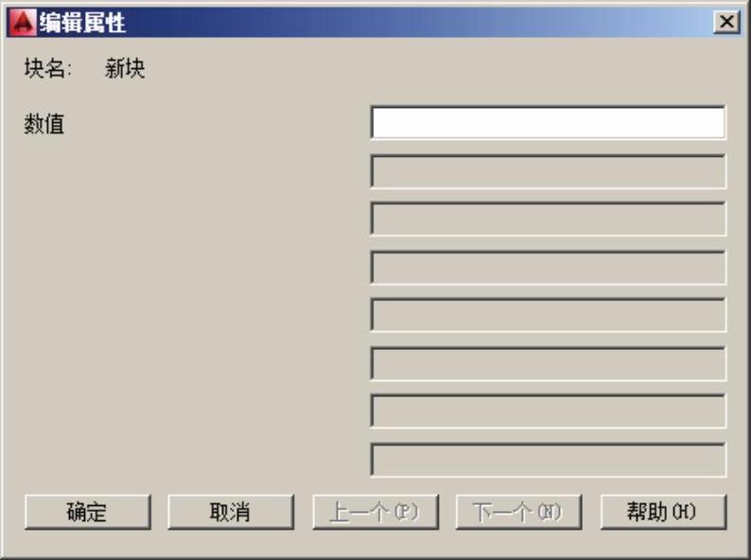Close the 编辑属性 dialog with X
751x560 pixels.
[726, 22]
